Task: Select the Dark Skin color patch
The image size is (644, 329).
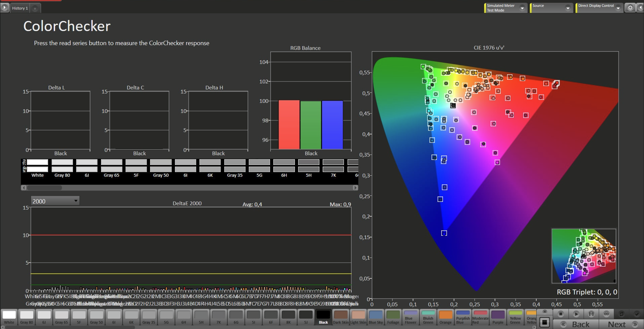Action: click(341, 317)
